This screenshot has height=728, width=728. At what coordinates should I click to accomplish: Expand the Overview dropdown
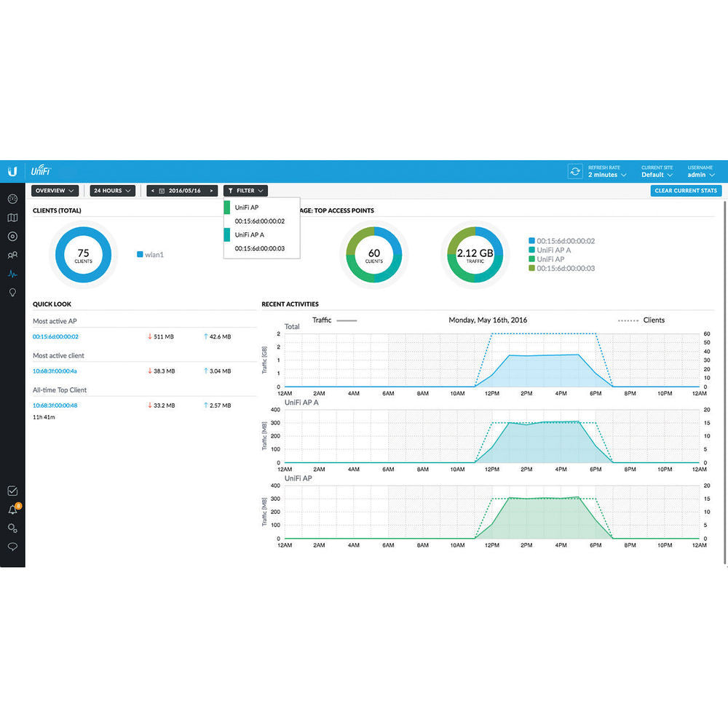click(x=55, y=191)
